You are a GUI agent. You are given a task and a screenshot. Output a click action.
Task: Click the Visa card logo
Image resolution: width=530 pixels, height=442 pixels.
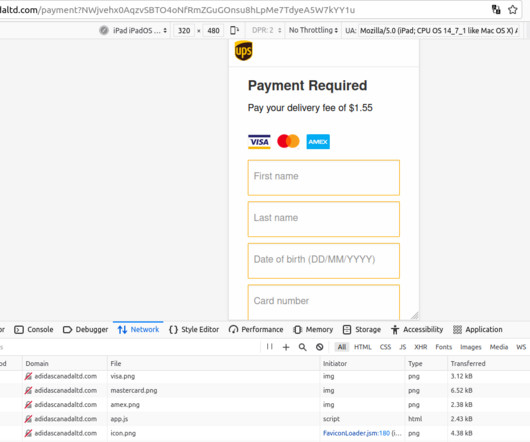[x=259, y=142]
